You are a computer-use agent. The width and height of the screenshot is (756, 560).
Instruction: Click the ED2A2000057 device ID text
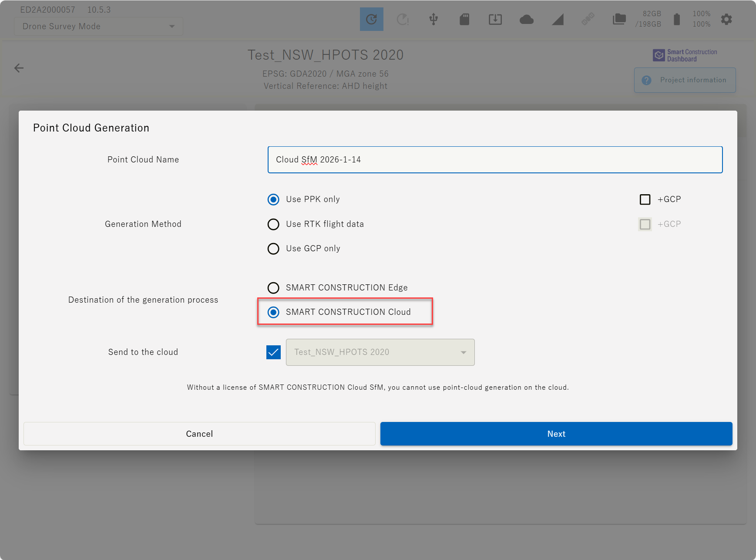coord(48,10)
